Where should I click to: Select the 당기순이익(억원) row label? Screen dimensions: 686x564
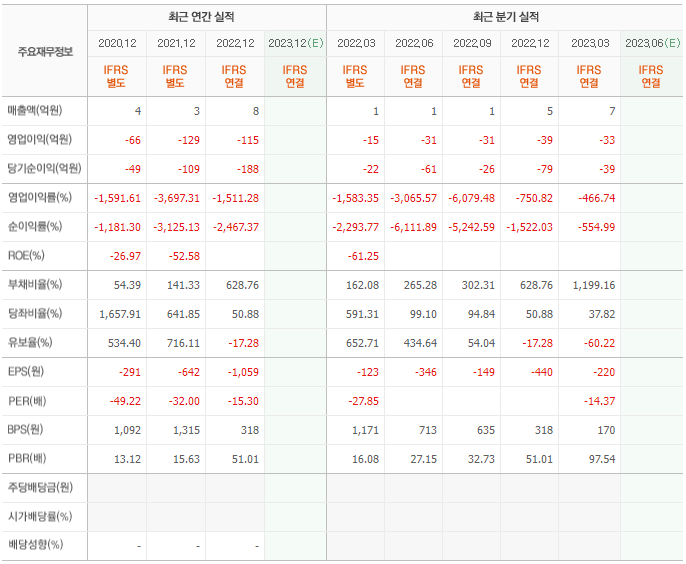pos(45,168)
